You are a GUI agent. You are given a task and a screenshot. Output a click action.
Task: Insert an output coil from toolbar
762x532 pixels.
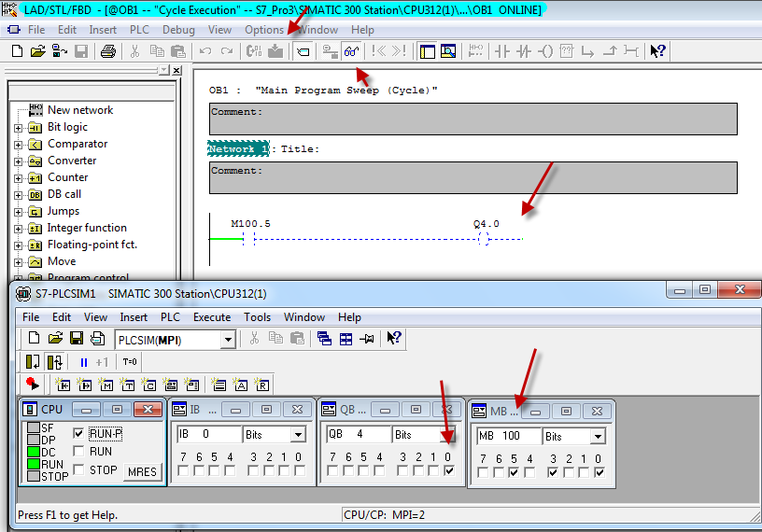tap(545, 51)
